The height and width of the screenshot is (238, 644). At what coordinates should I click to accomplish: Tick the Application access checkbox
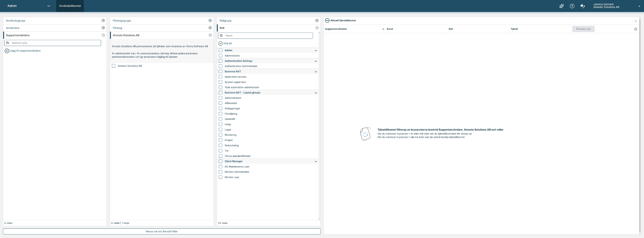[221, 77]
